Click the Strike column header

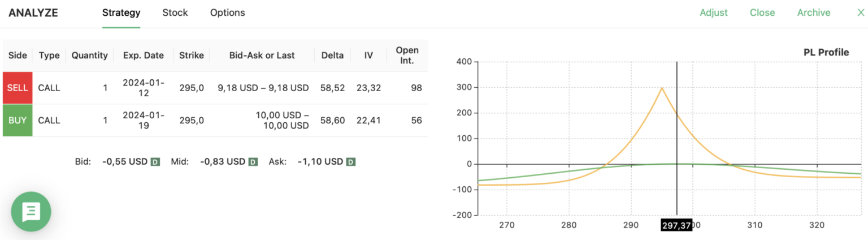192,55
